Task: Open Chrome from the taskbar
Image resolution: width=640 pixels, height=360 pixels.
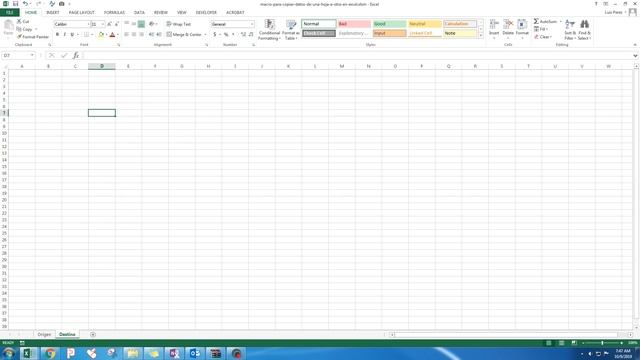Action: tap(50, 353)
